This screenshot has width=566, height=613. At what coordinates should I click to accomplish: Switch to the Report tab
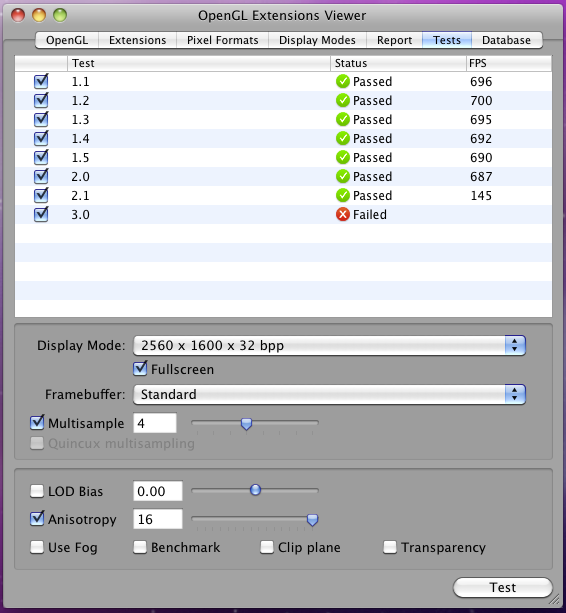click(x=394, y=40)
